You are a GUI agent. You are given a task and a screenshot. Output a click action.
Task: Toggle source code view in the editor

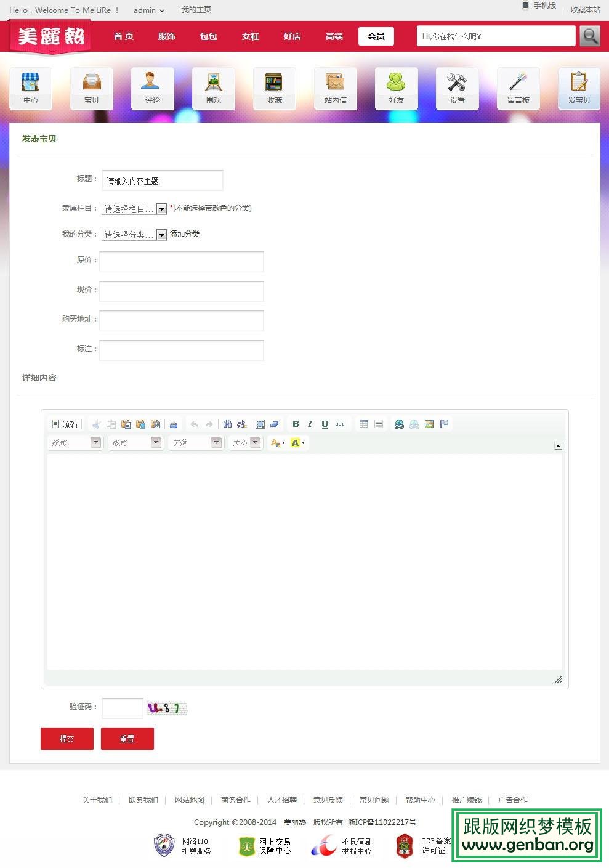point(64,424)
